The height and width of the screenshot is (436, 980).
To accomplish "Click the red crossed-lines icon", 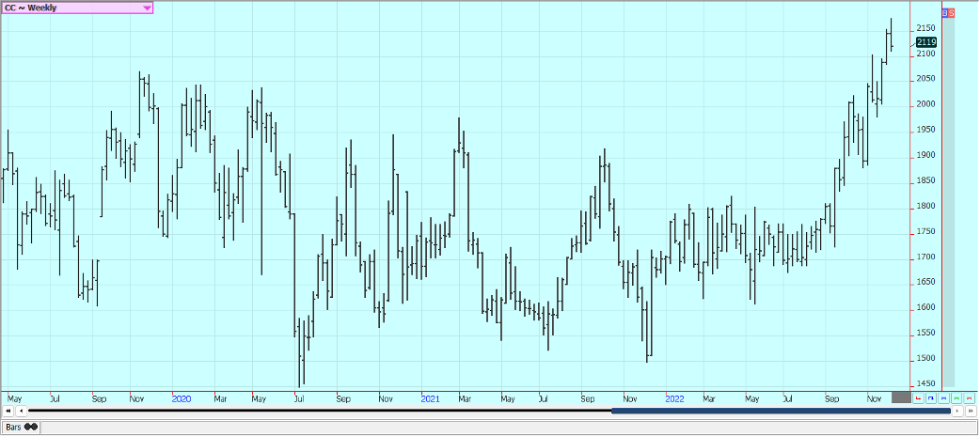I will (970, 397).
